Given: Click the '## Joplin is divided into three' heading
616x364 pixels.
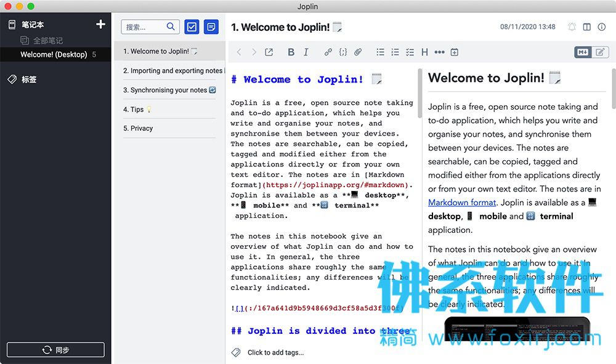Looking at the screenshot, I should (x=320, y=331).
